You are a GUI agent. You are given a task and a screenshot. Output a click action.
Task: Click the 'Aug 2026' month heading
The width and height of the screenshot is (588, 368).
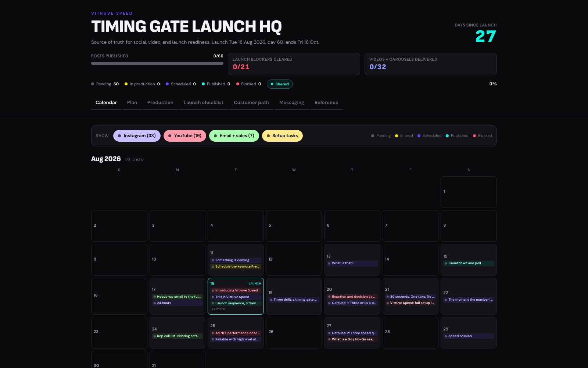click(106, 159)
